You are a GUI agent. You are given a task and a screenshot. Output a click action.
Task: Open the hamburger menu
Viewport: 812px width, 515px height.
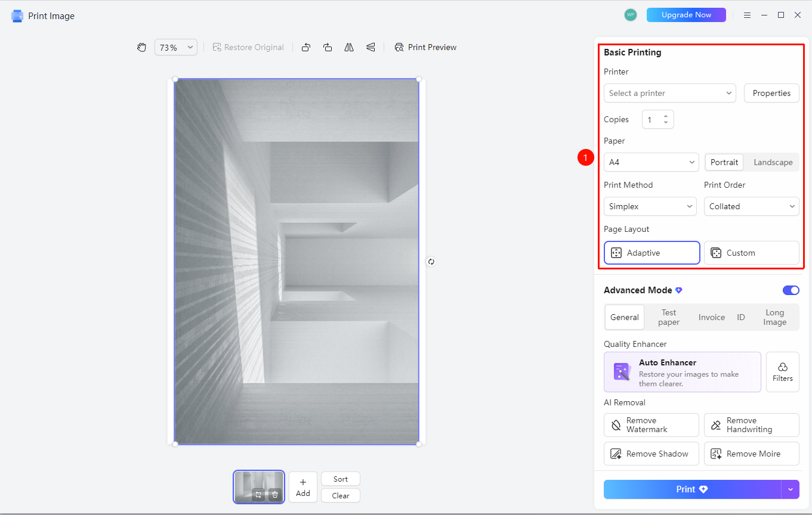click(x=747, y=15)
